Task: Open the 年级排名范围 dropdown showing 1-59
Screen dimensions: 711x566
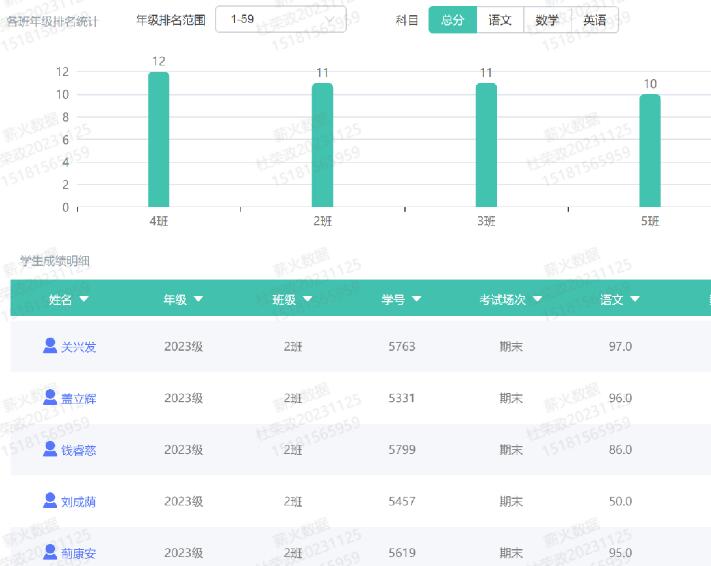Action: pos(281,19)
